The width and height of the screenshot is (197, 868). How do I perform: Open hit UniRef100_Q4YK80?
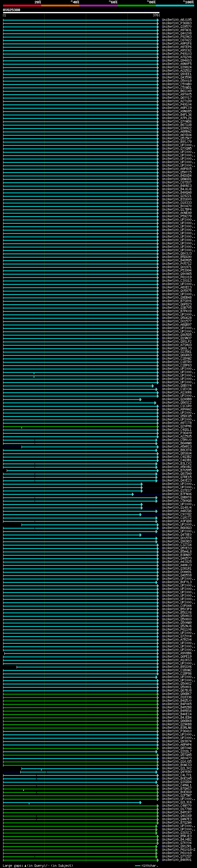[177, 772]
